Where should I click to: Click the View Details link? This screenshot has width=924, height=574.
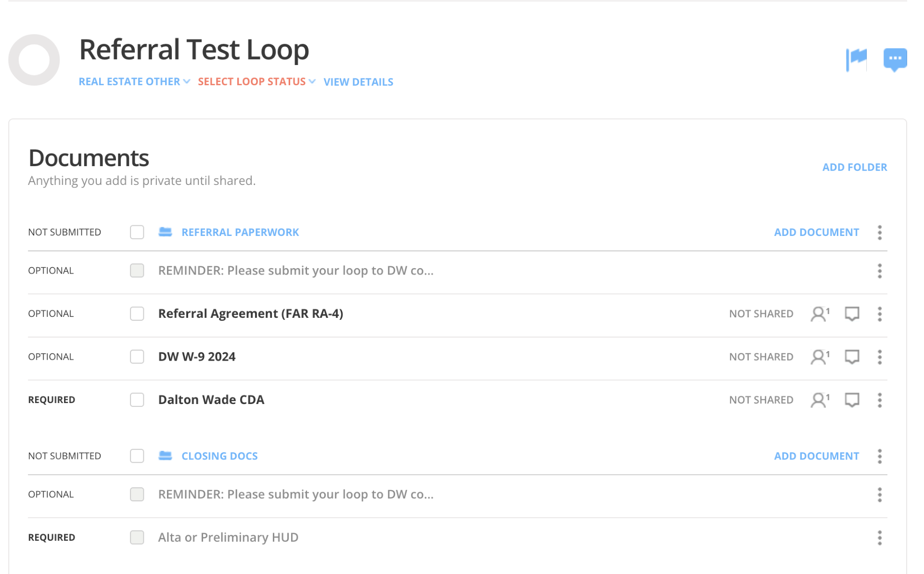tap(358, 82)
